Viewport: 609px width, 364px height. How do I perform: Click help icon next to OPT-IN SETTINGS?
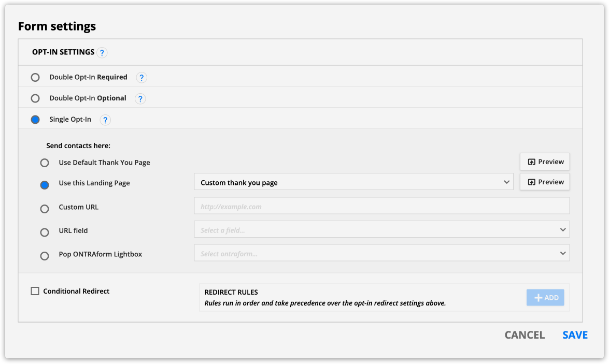click(x=102, y=52)
